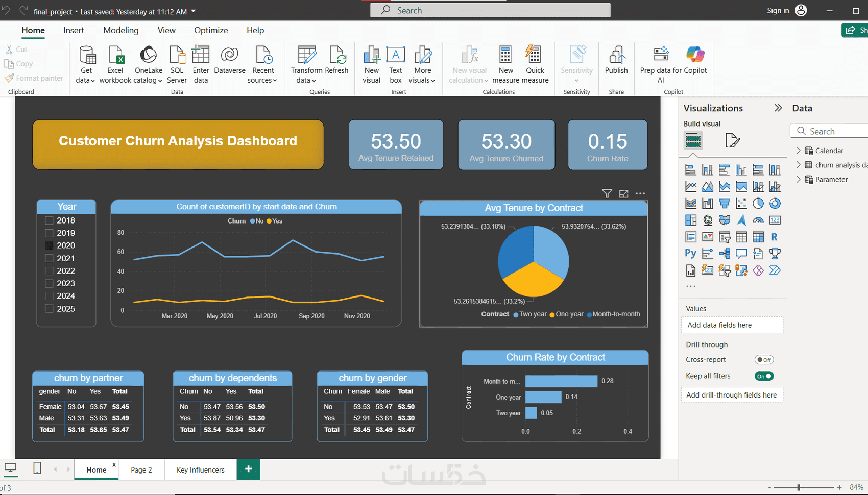The height and width of the screenshot is (495, 868).
Task: Check the 2019 year slicer box
Action: coord(49,233)
